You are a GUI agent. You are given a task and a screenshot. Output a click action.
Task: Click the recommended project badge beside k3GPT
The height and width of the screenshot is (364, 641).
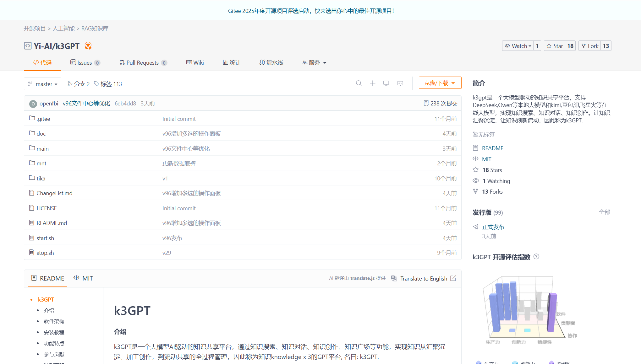click(x=88, y=46)
